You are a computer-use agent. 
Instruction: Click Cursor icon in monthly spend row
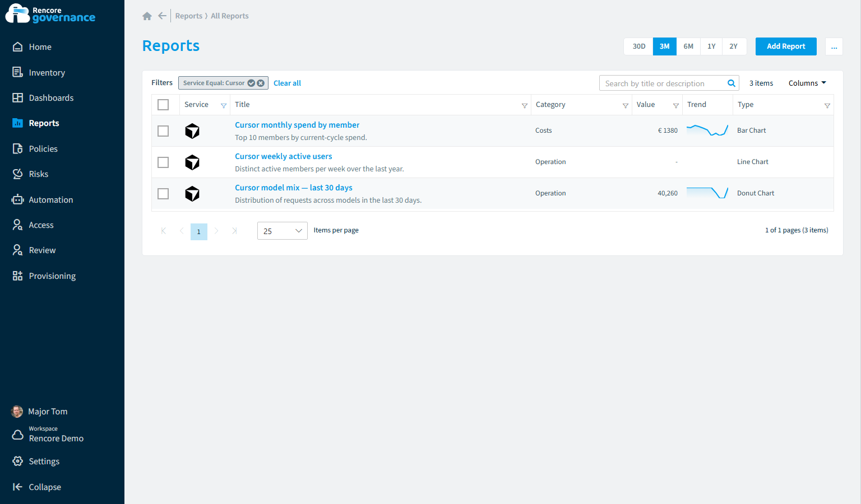click(192, 131)
